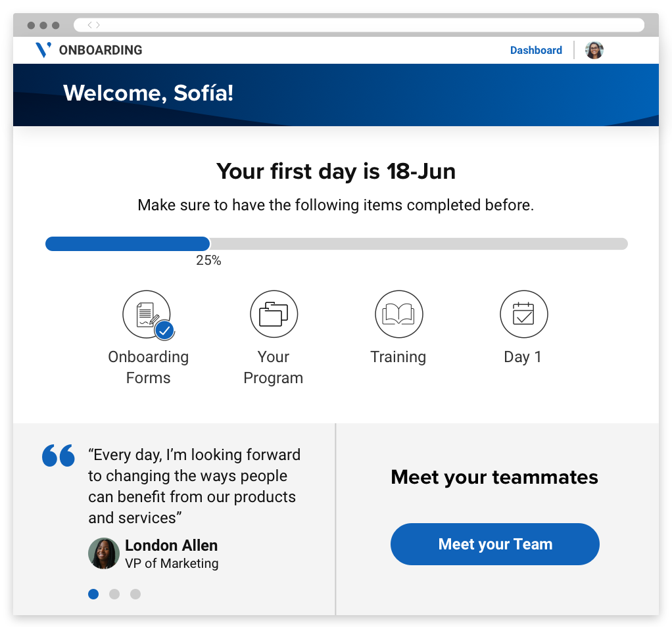The image size is (672, 627).
Task: Go to the Dashboard link
Action: tap(536, 50)
